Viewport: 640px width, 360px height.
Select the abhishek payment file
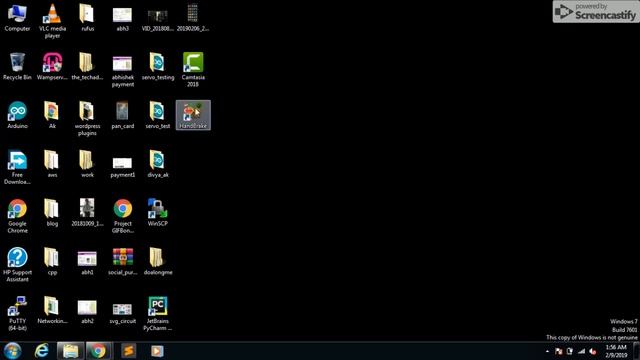pyautogui.click(x=122, y=70)
